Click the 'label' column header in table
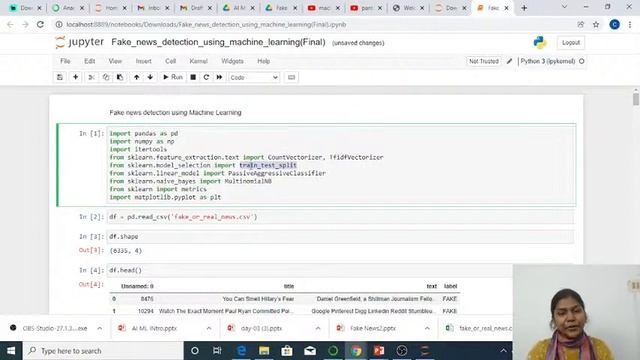The image size is (640, 360). point(450,286)
